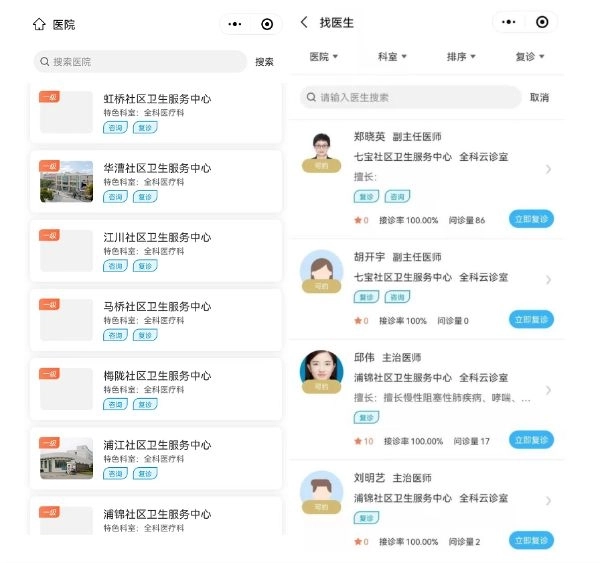Tap the 咨询 tag under 江川社区卫生服务中心
The width and height of the screenshot is (600, 563).
(x=115, y=266)
